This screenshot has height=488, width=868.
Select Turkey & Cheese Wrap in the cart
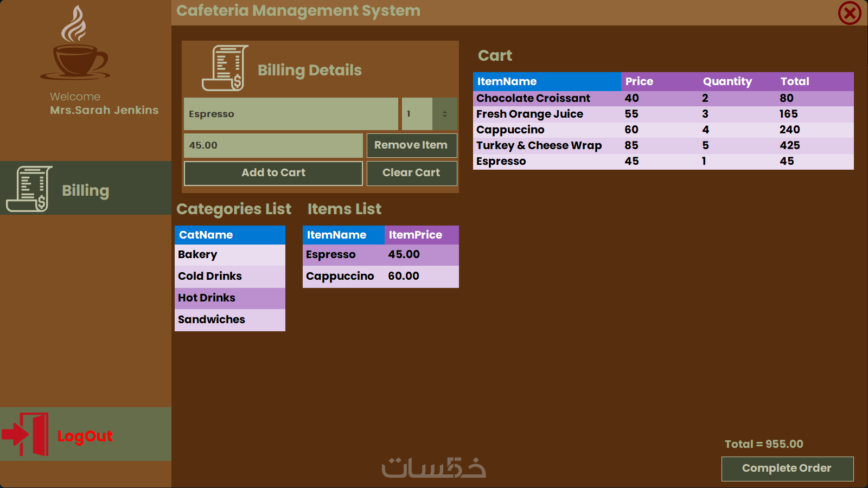pos(663,146)
